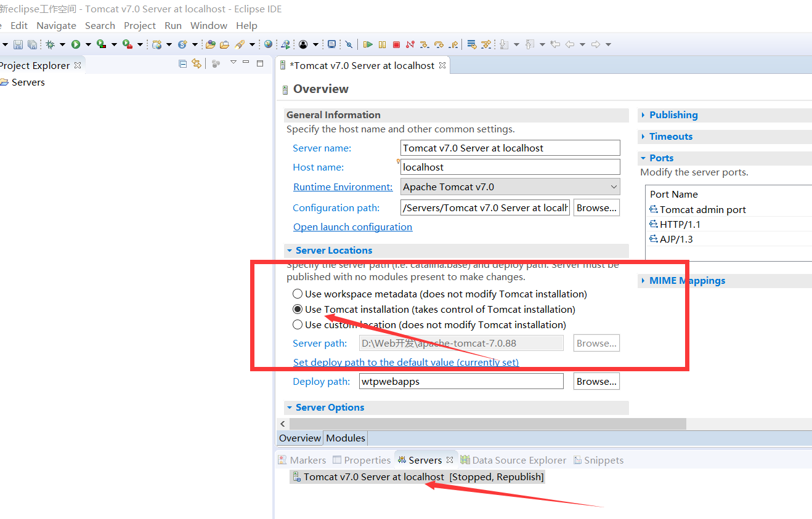Switch to the Properties view tab

[x=362, y=461]
